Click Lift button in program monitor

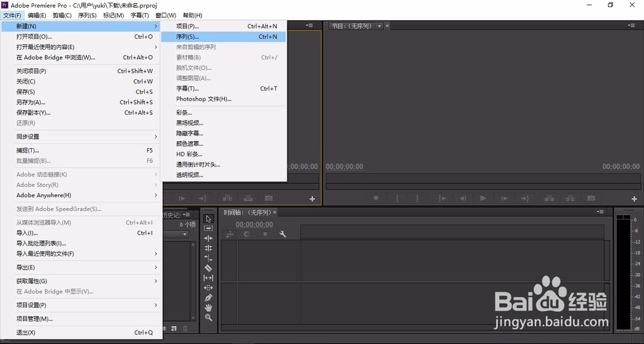tap(549, 198)
